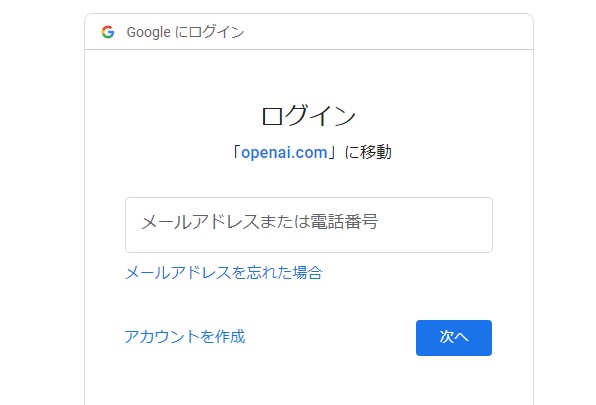Focus the メールアドレスまたは電話番号 input field
Image resolution: width=596 pixels, height=405 pixels.
[309, 225]
